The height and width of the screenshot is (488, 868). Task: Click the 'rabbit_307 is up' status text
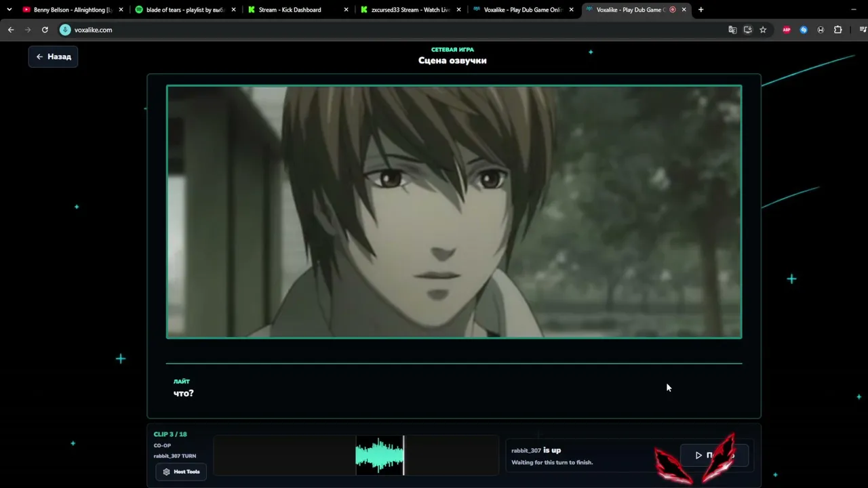(x=536, y=450)
